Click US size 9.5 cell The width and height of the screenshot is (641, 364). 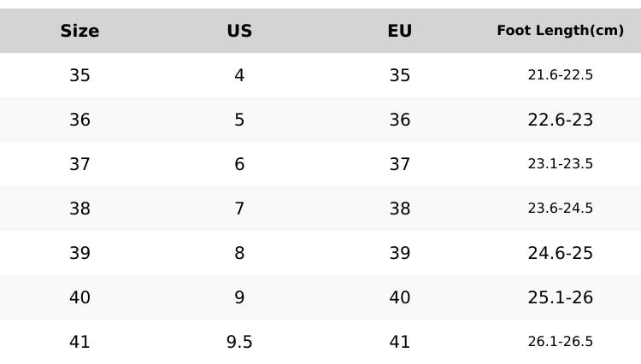pos(239,342)
